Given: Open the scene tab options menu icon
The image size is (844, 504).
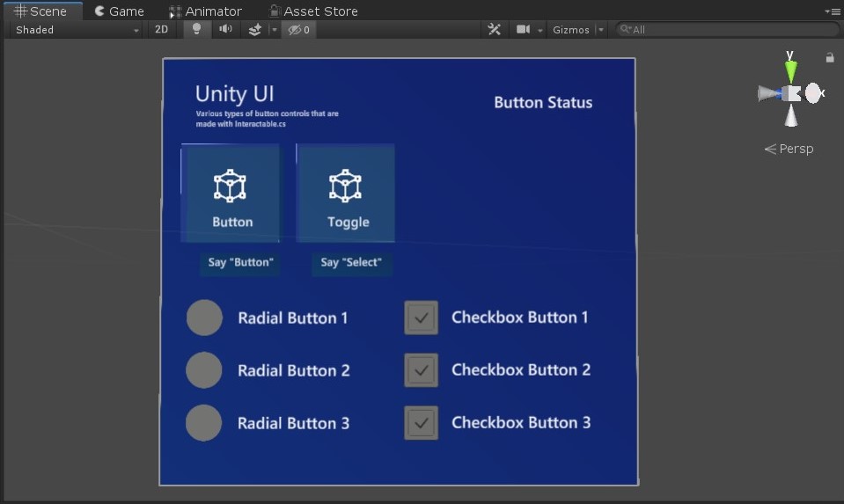Looking at the screenshot, I should pyautogui.click(x=833, y=11).
